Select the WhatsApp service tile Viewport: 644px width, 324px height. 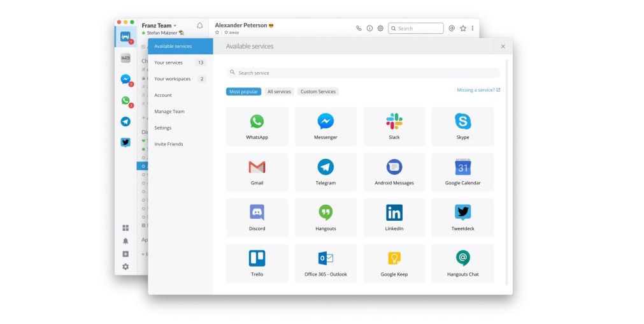[x=257, y=126]
